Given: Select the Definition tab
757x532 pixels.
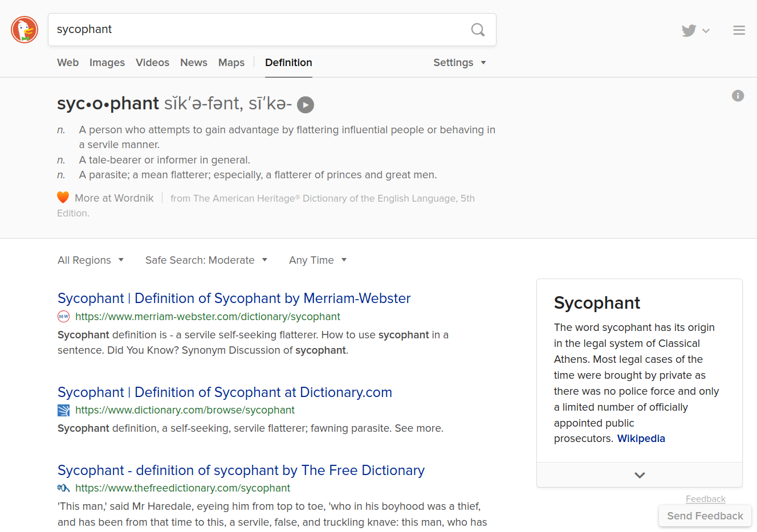Looking at the screenshot, I should point(288,63).
